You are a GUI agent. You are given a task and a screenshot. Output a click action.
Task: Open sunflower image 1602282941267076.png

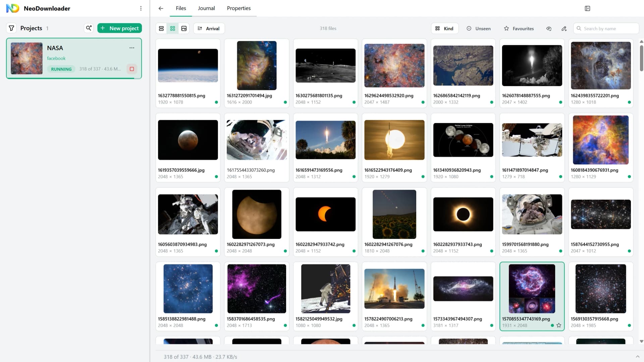394,214
